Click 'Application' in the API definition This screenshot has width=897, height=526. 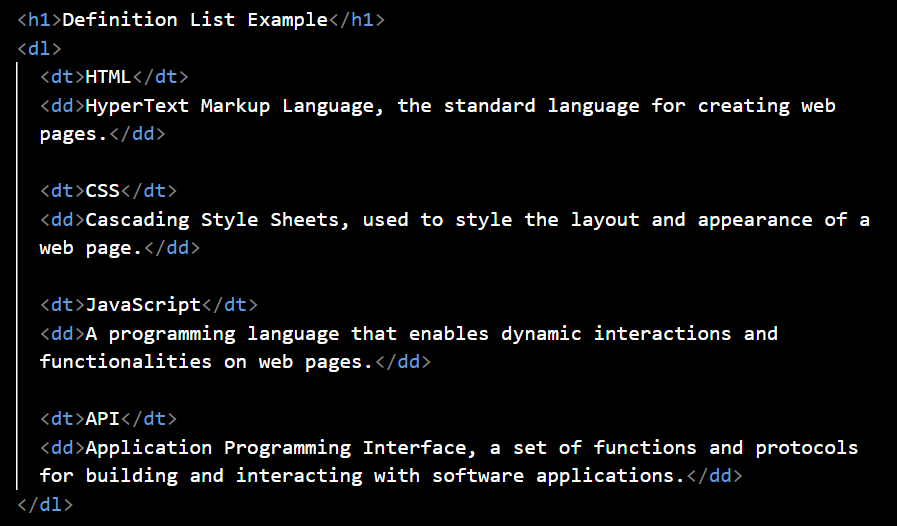[x=149, y=448]
